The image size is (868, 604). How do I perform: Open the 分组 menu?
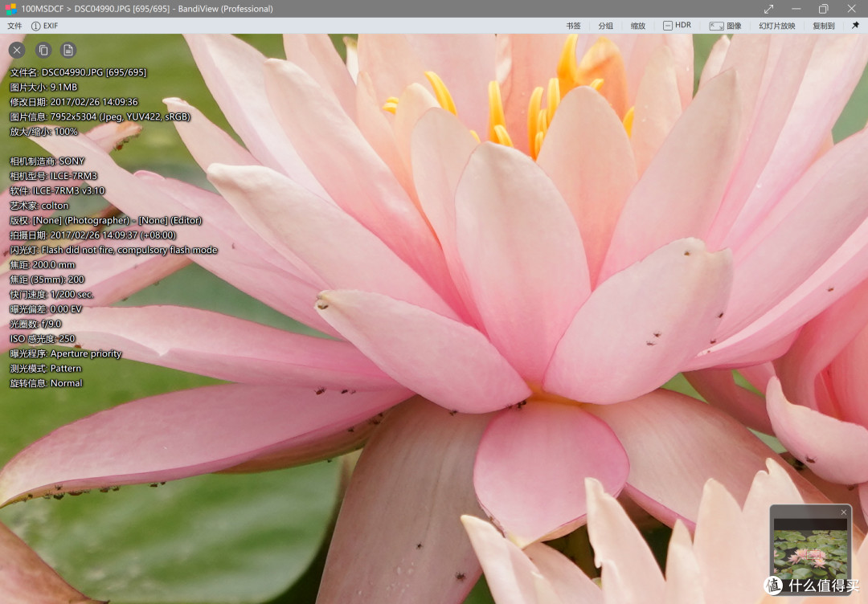click(606, 26)
